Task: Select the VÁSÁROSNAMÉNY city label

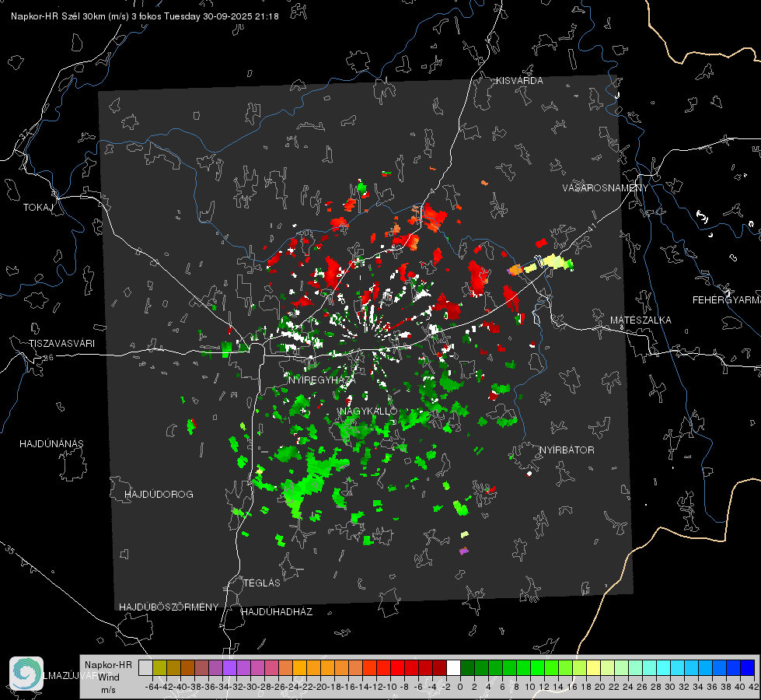Action: [x=606, y=188]
